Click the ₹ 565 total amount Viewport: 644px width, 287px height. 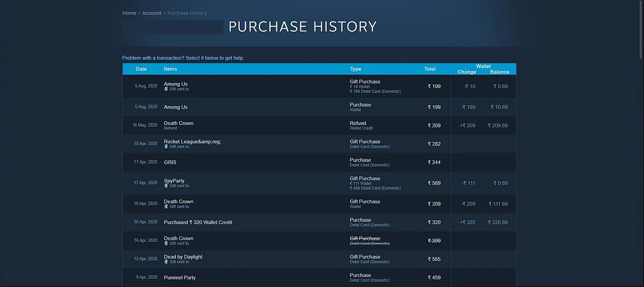pyautogui.click(x=434, y=259)
